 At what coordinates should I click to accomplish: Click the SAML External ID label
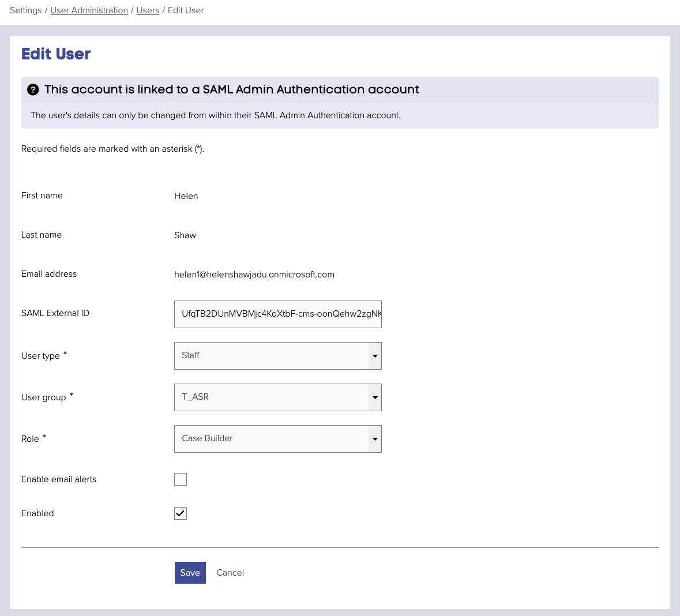(55, 313)
